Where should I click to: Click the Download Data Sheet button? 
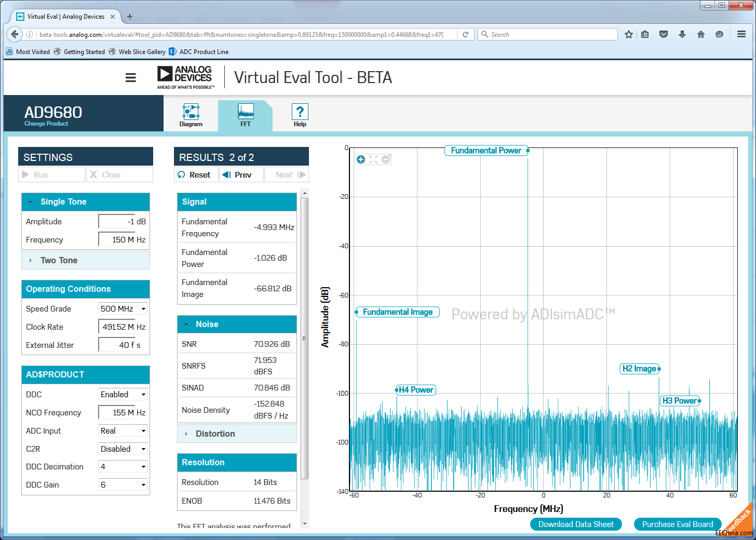(x=576, y=524)
